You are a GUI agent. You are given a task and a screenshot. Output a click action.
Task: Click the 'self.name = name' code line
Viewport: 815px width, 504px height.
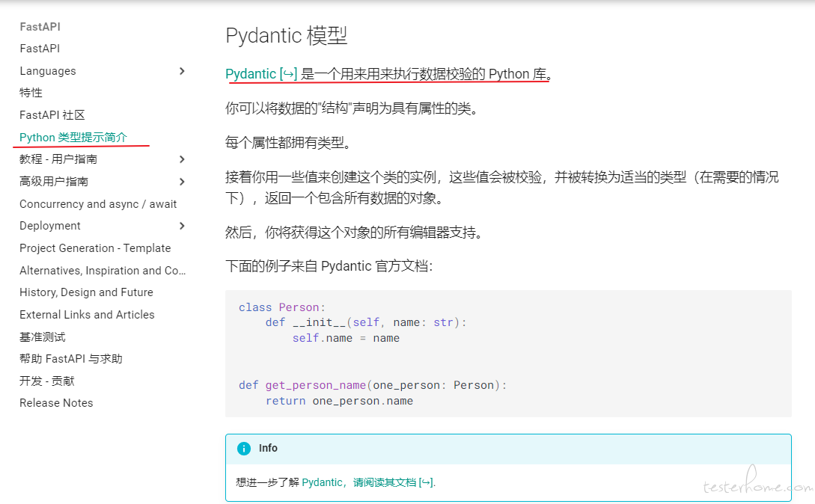pyautogui.click(x=347, y=338)
